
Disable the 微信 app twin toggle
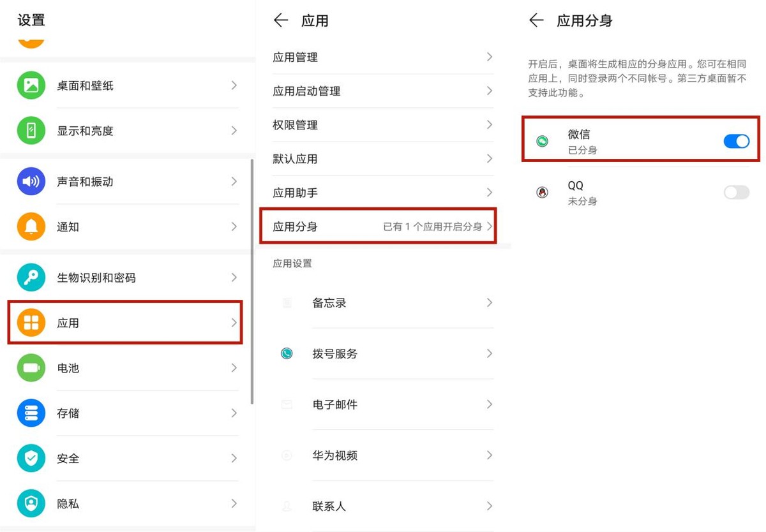click(736, 141)
